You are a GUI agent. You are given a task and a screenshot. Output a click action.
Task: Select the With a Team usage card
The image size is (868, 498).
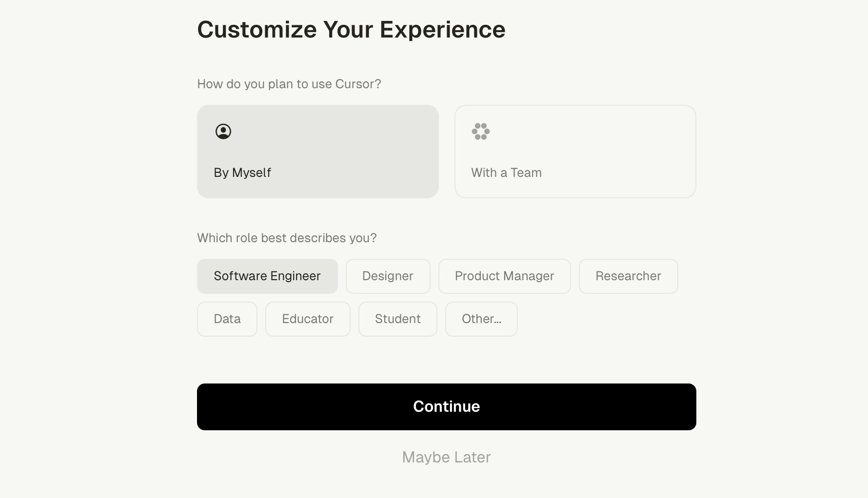coord(575,152)
